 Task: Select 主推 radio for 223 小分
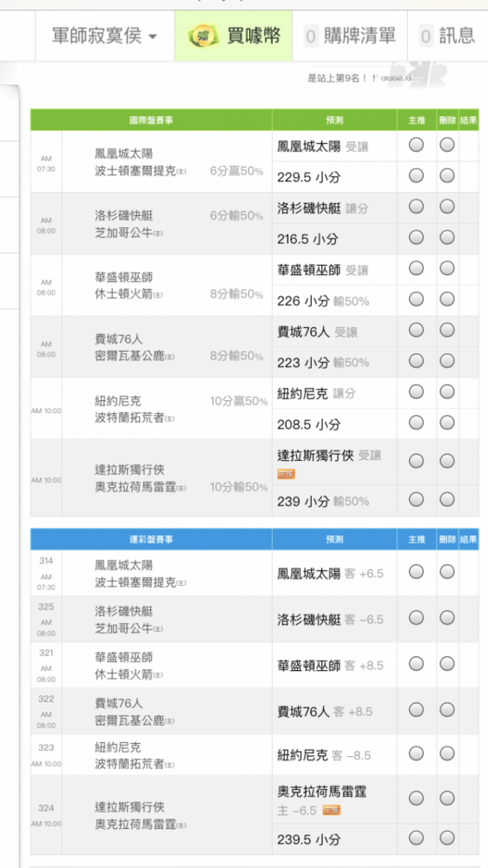click(416, 361)
